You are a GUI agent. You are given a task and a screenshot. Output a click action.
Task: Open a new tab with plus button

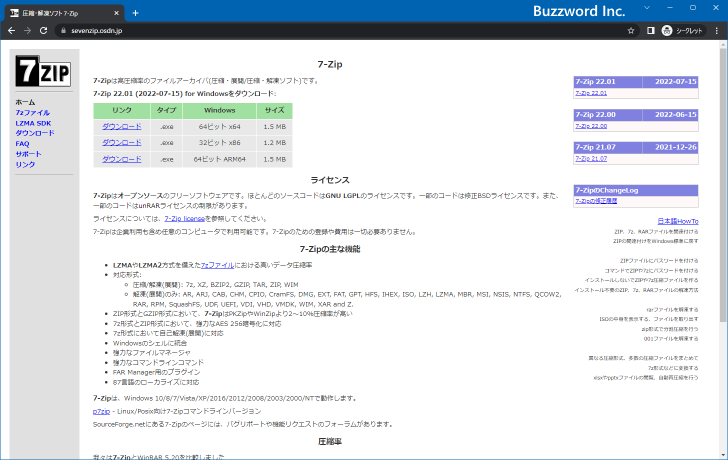[135, 13]
